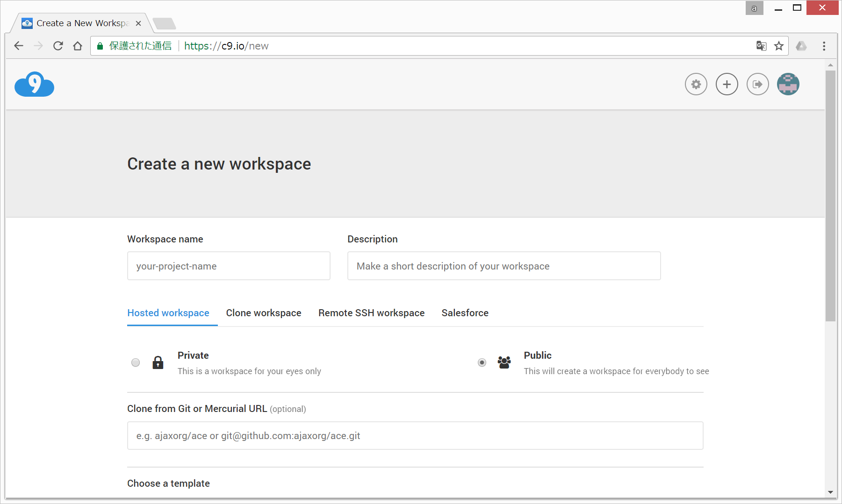Image resolution: width=842 pixels, height=504 pixels.
Task: Reload the page
Action: pos(58,46)
